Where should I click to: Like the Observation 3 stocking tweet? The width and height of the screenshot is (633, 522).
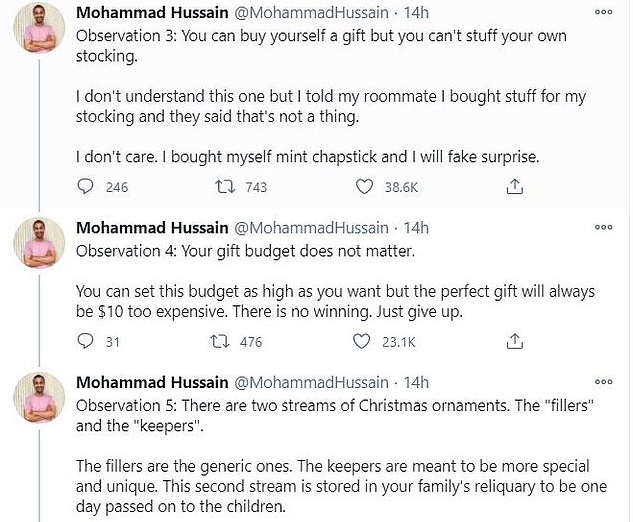coord(367,186)
